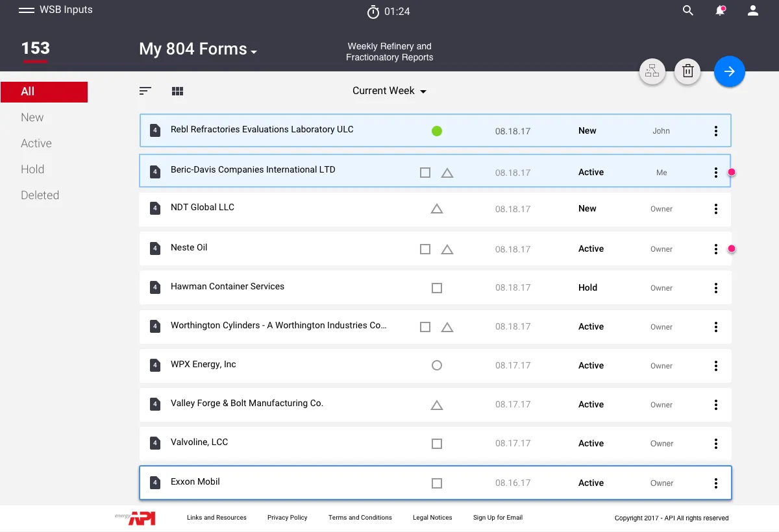Screen dimensions: 779x532
Task: Open three-dot menu for Hawman Container Services
Action: click(716, 288)
